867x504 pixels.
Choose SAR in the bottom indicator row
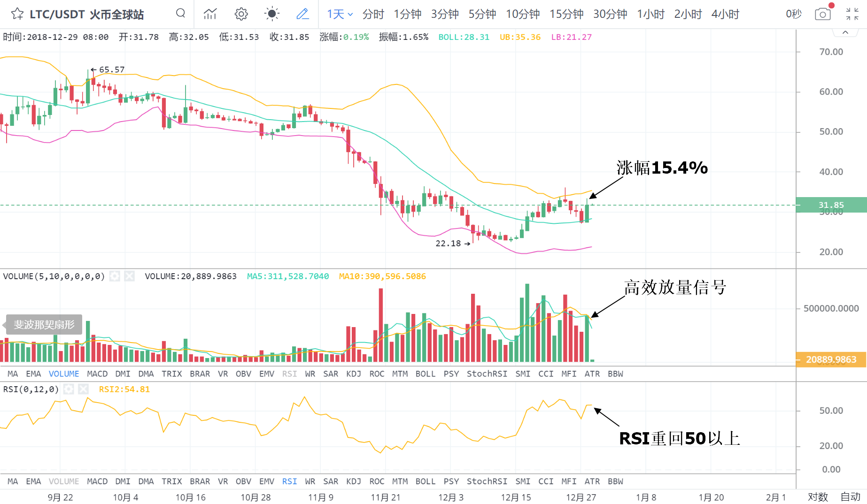331,481
